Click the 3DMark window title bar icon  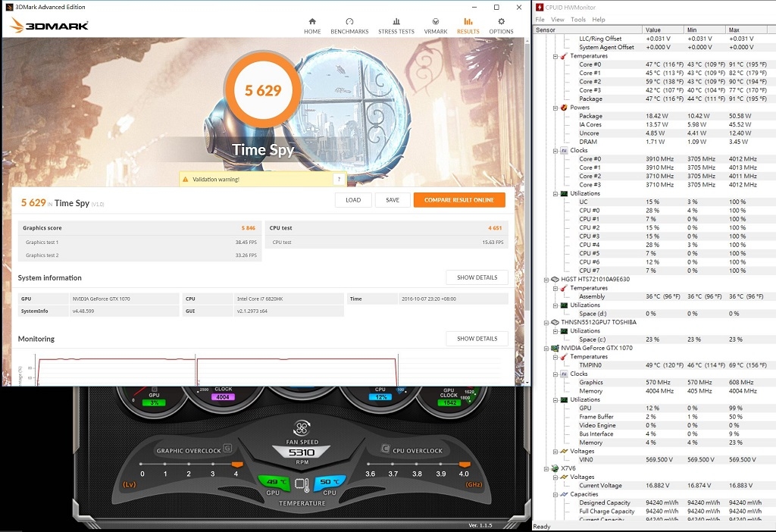9,7
